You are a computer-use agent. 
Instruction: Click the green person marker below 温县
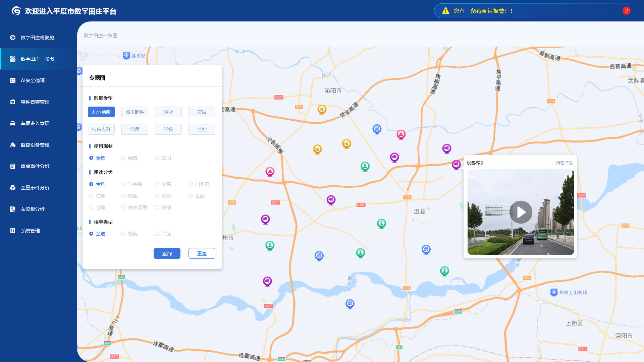click(x=381, y=224)
